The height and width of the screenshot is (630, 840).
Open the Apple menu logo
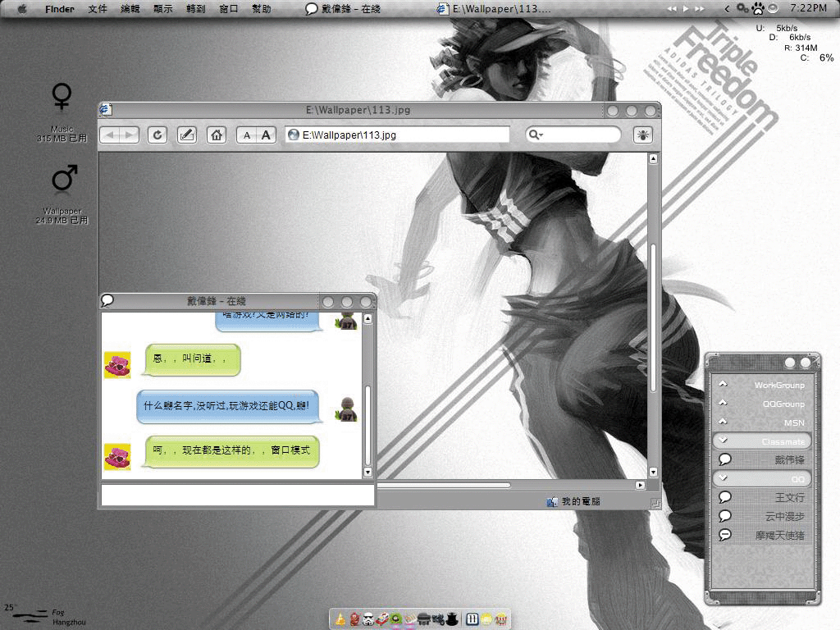pyautogui.click(x=22, y=9)
